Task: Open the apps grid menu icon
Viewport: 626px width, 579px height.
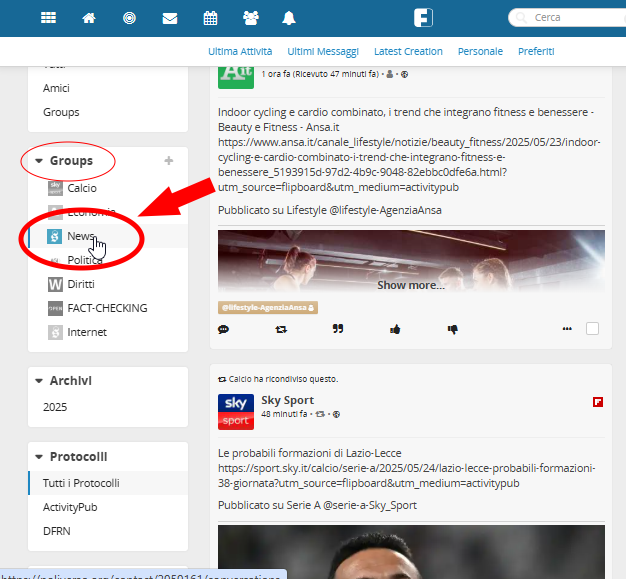Action: click(48, 18)
